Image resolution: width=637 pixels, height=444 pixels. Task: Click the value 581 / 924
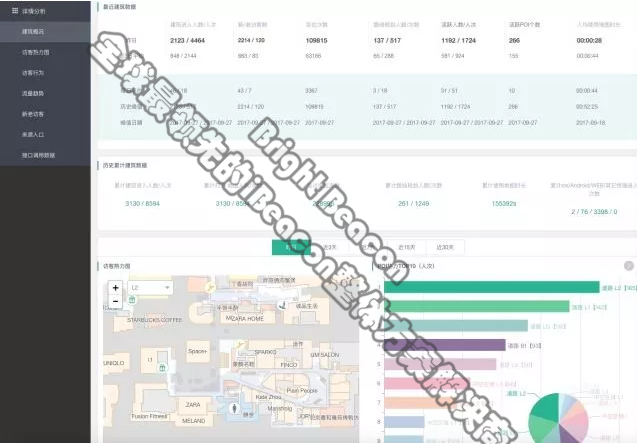[453, 56]
